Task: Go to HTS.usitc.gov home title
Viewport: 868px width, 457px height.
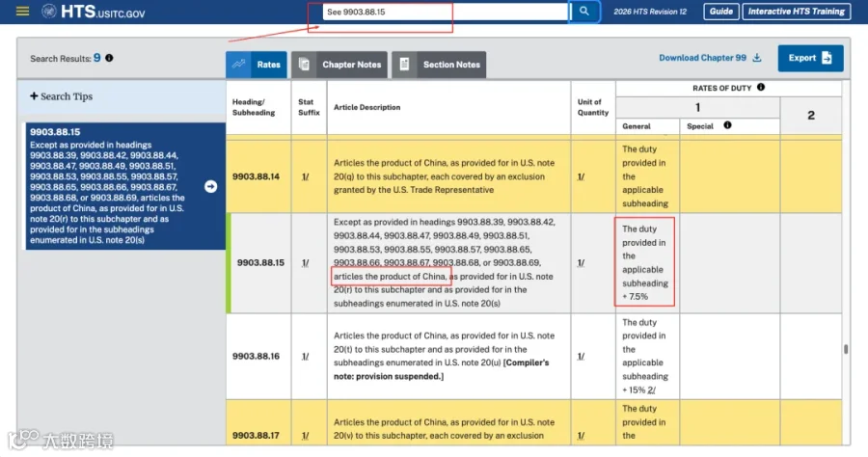Action: (x=103, y=12)
